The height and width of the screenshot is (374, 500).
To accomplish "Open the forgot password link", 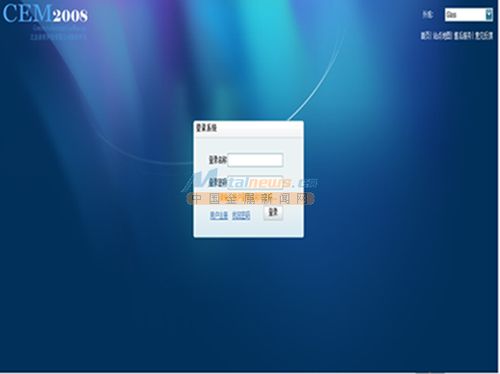I will [241, 215].
